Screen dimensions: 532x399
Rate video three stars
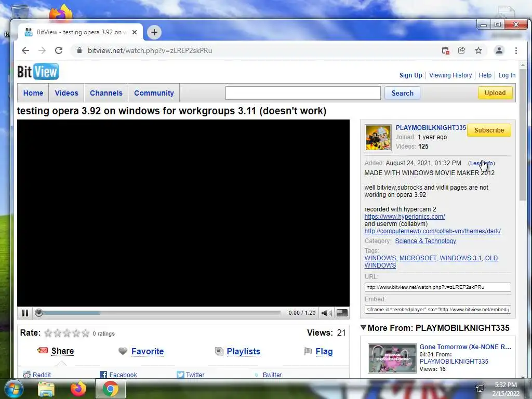pos(67,333)
